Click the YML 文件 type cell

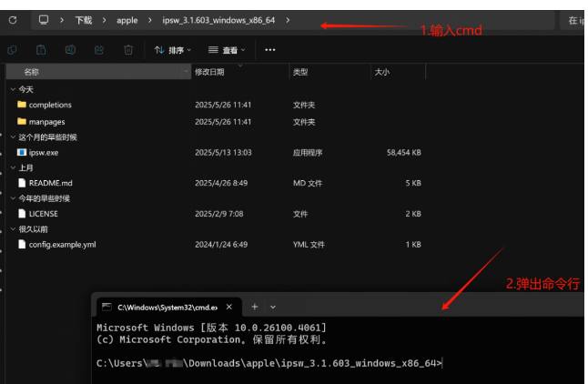pos(309,245)
